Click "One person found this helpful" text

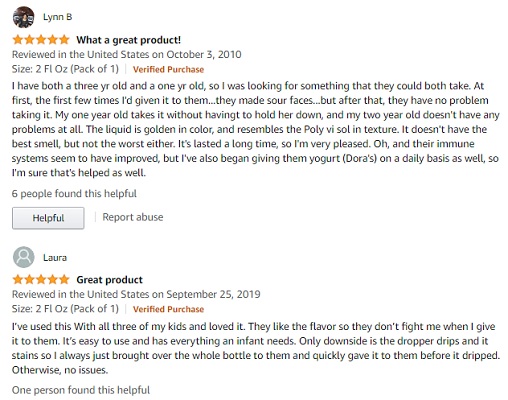(x=81, y=390)
